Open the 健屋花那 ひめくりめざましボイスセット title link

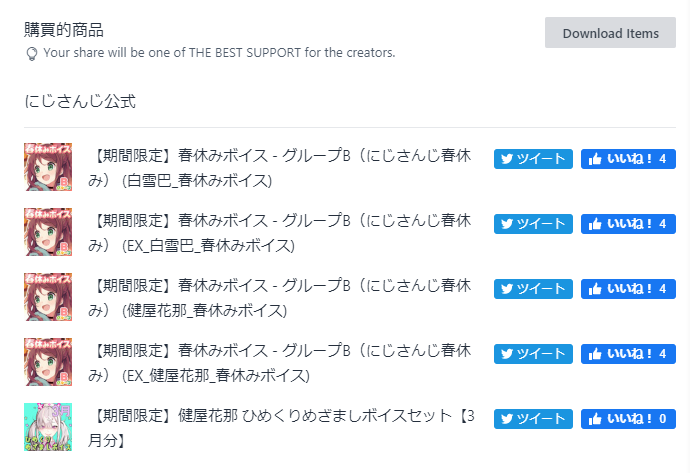point(282,428)
